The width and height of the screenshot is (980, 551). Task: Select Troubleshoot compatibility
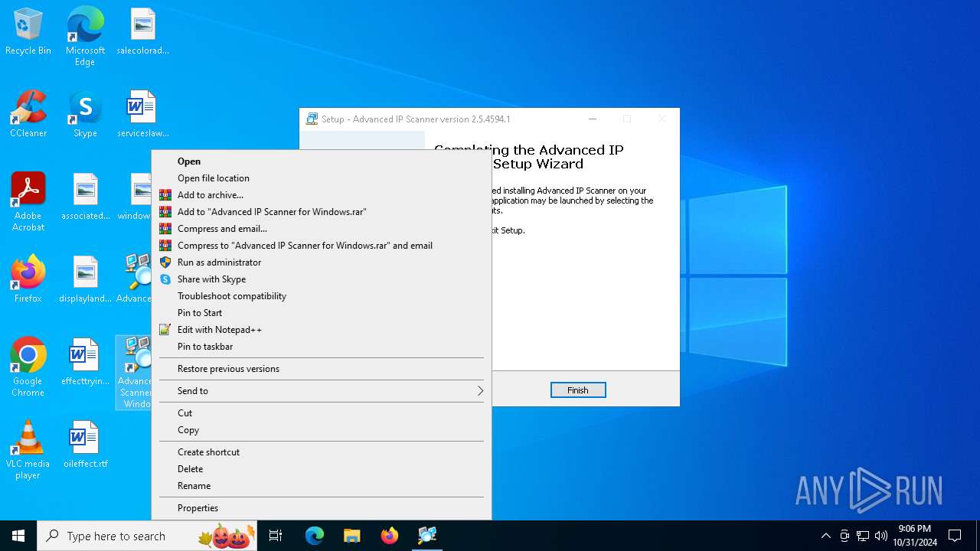point(322,296)
